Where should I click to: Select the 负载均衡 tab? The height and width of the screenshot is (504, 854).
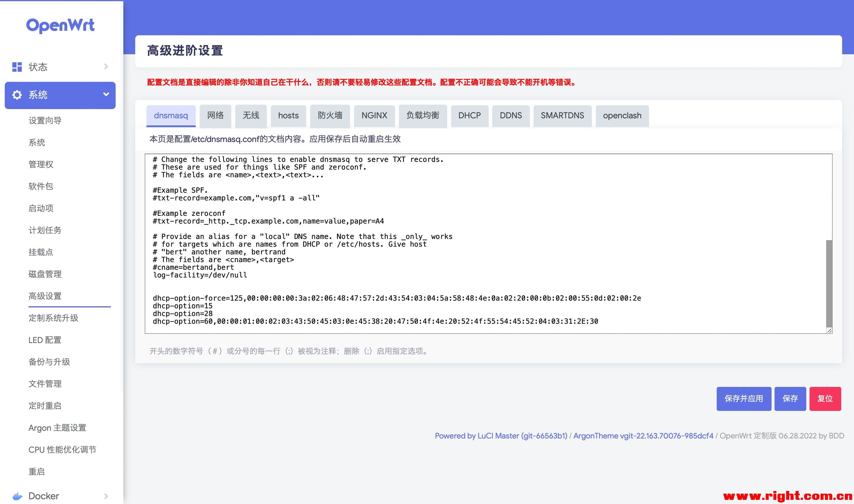(x=423, y=116)
